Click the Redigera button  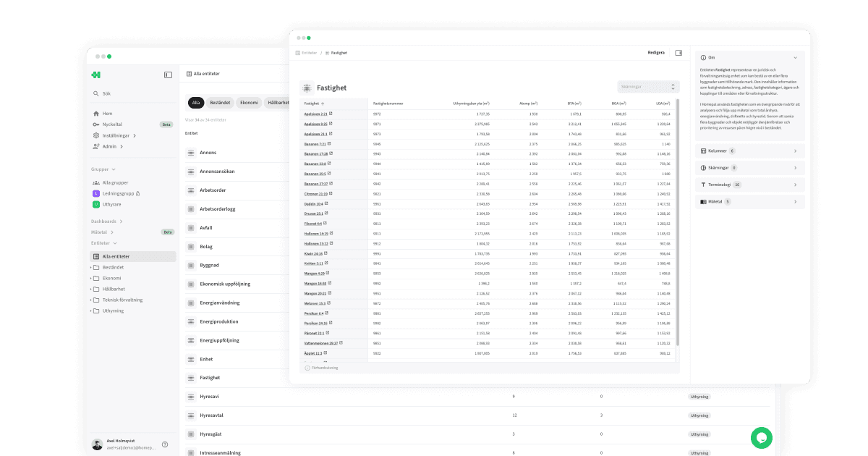[655, 53]
